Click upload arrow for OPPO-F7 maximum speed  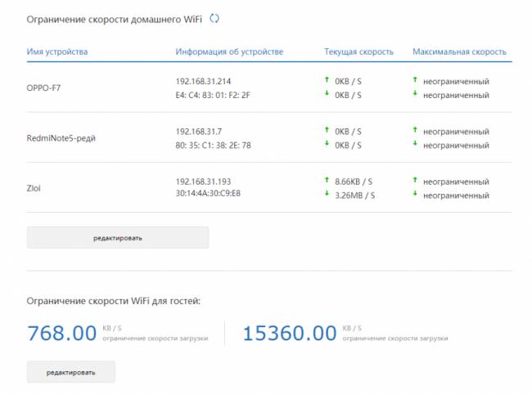416,80
